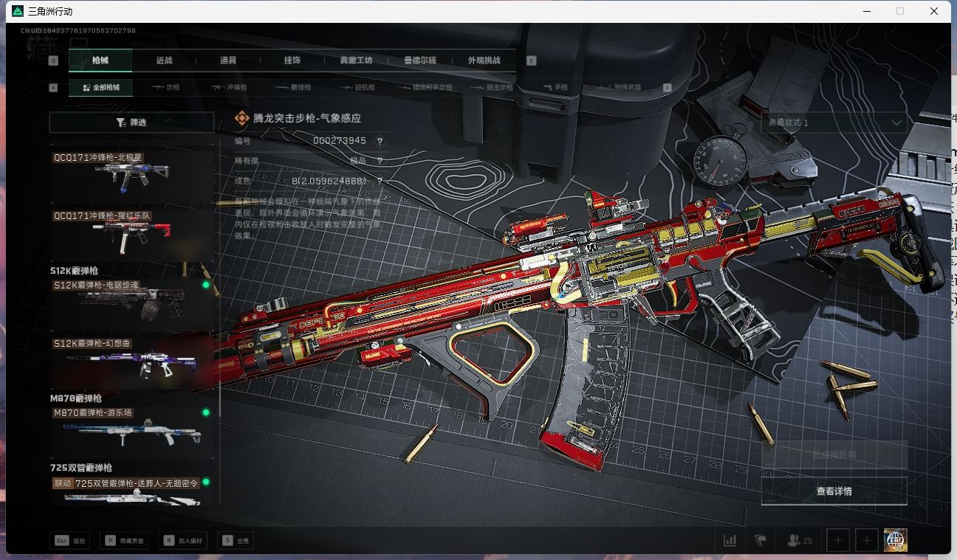Select the QCQ171冲锋枪-北极星 skin thumbnail
This screenshot has width=957, height=560.
coord(131,174)
